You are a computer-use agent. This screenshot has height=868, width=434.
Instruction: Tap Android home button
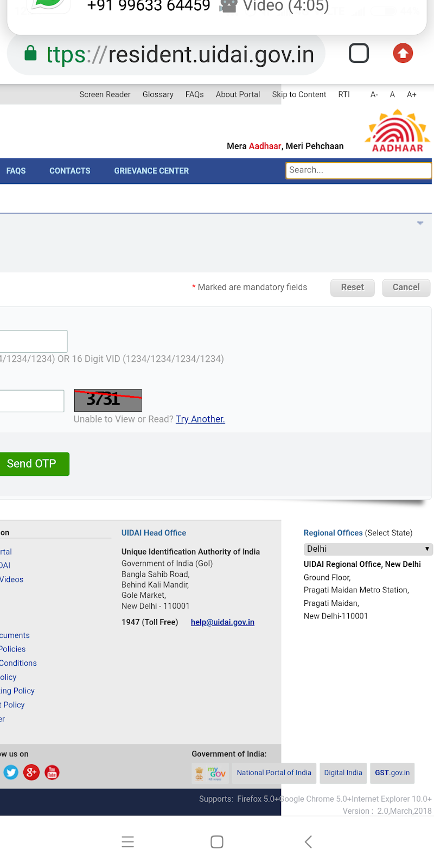tap(217, 842)
